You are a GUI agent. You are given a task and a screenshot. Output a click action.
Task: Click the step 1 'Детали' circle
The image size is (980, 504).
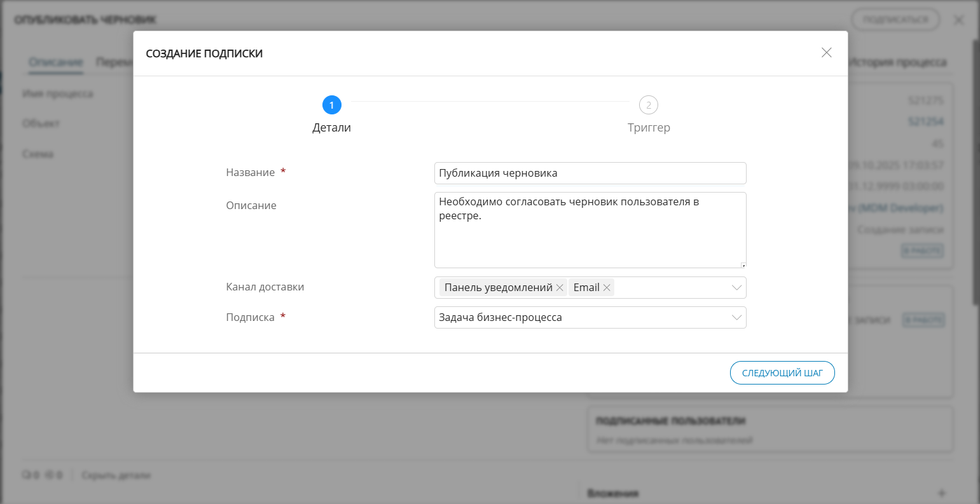[331, 105]
